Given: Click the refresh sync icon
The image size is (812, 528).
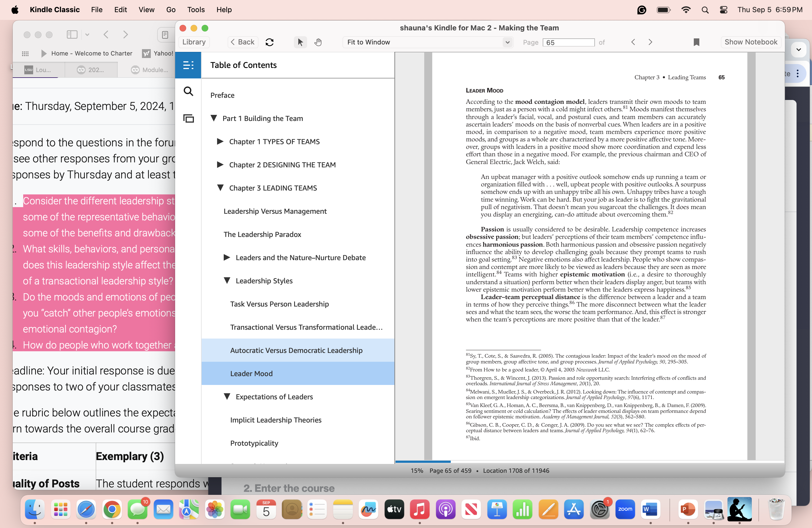Looking at the screenshot, I should click(x=270, y=42).
